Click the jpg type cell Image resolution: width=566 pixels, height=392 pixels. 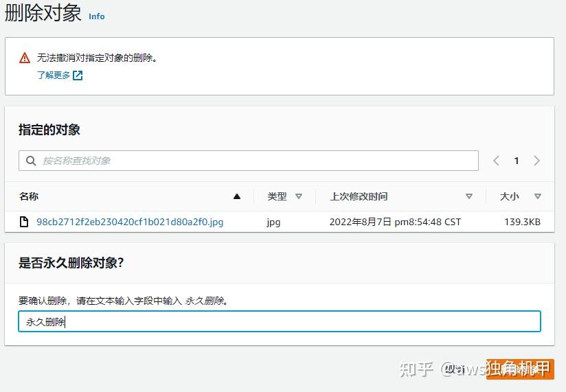(x=273, y=222)
